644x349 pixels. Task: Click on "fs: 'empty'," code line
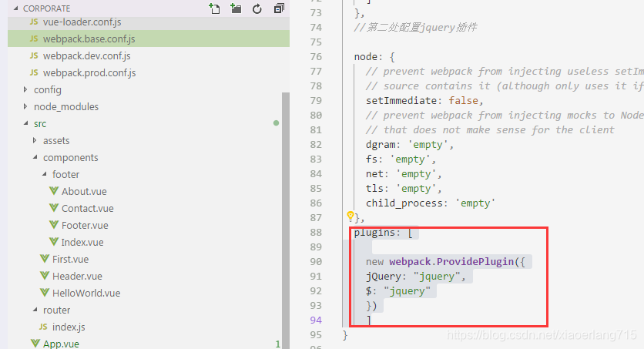pyautogui.click(x=401, y=159)
